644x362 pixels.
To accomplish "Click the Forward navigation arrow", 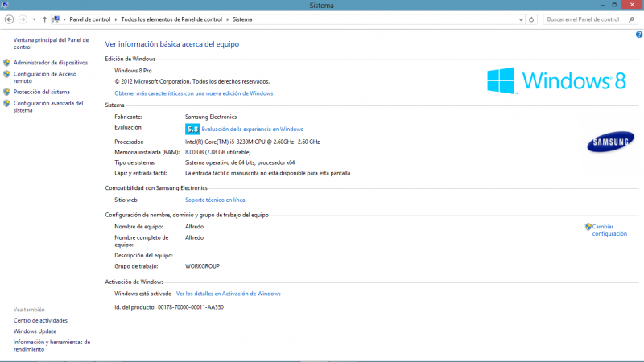I will (x=23, y=19).
